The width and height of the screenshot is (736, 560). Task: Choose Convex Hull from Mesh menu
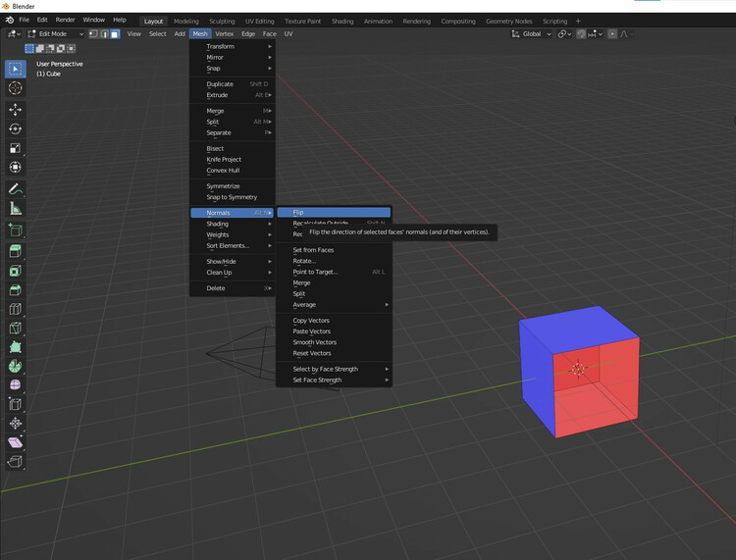(223, 170)
